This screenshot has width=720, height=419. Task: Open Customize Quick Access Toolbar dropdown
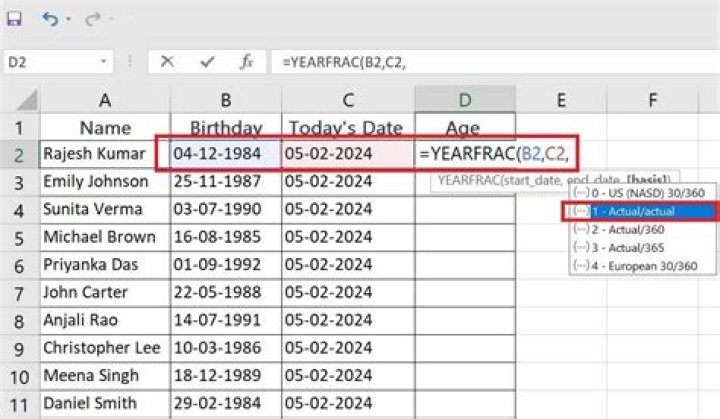tap(110, 19)
